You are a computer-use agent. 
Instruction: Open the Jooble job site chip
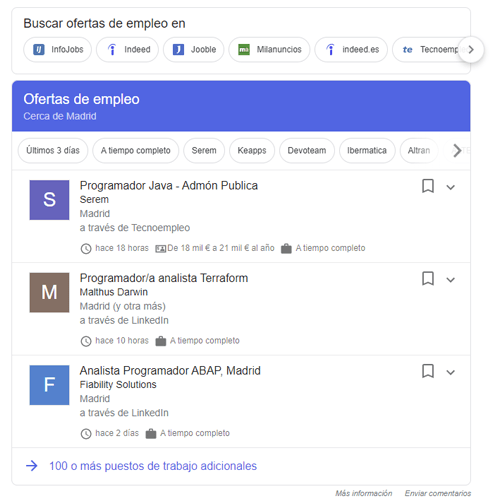(194, 50)
